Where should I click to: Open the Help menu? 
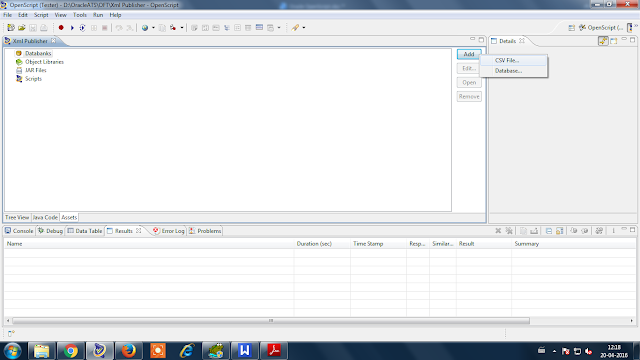pos(115,15)
